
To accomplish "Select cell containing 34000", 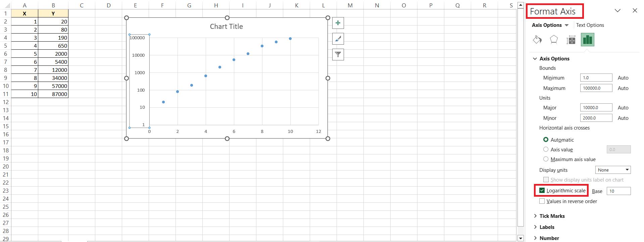I will pos(53,78).
